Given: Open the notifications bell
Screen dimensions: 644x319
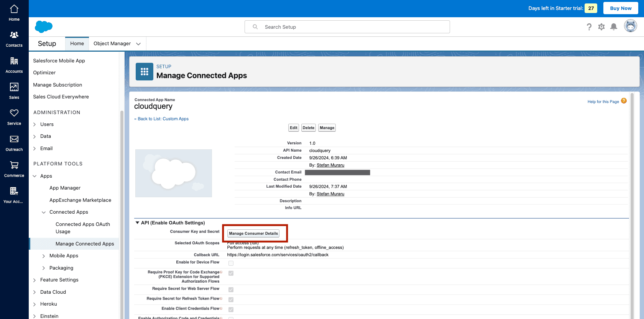Looking at the screenshot, I should point(614,27).
